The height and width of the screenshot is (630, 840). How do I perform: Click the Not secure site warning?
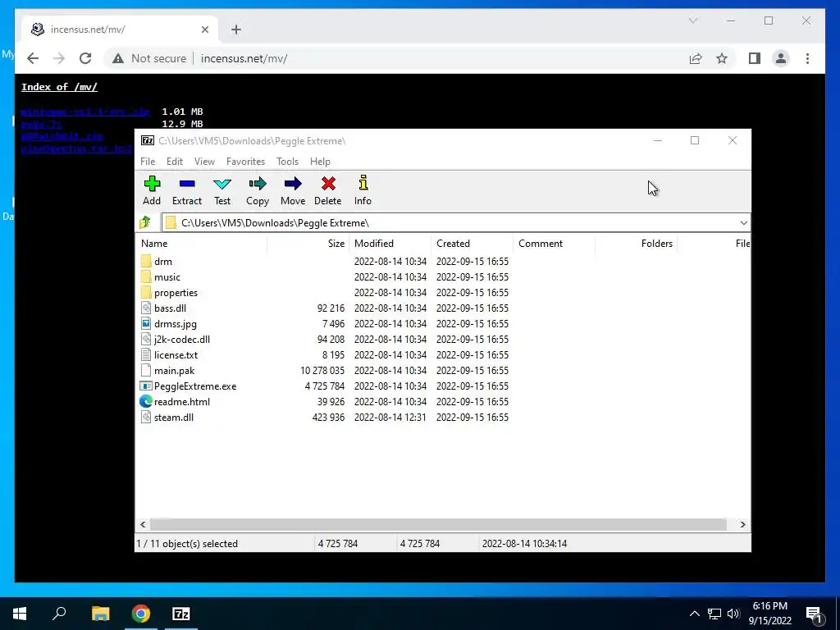pyautogui.click(x=149, y=58)
